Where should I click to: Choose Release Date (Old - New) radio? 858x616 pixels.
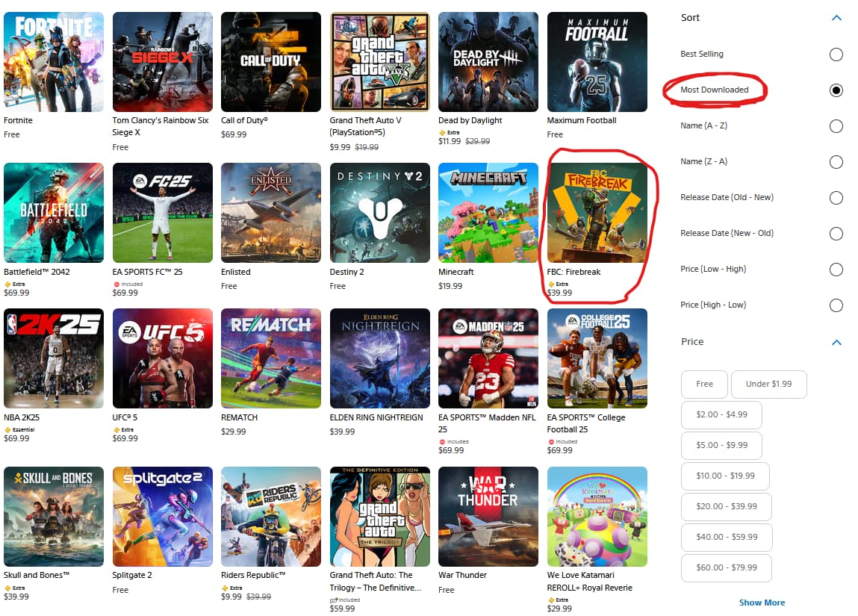836,198
